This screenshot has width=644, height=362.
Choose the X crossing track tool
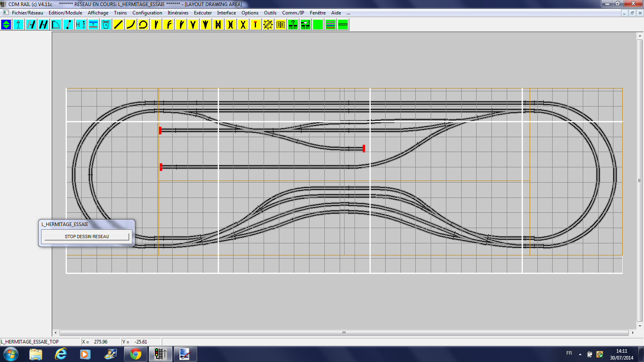coord(243,25)
